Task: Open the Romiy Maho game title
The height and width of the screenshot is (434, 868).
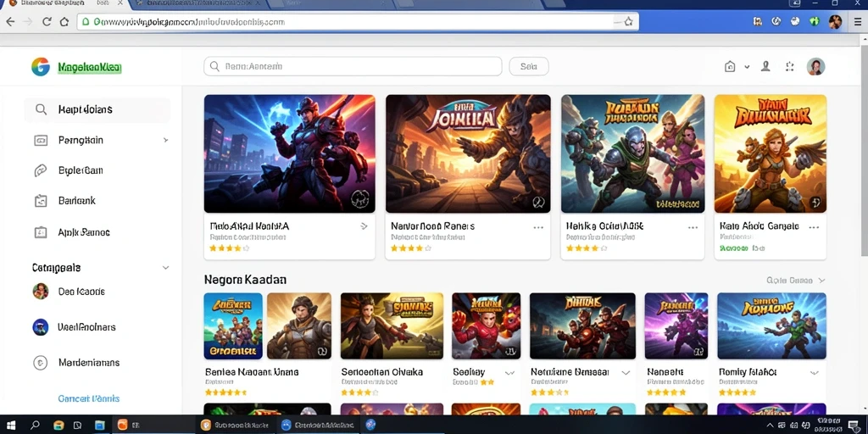Action: click(x=748, y=372)
